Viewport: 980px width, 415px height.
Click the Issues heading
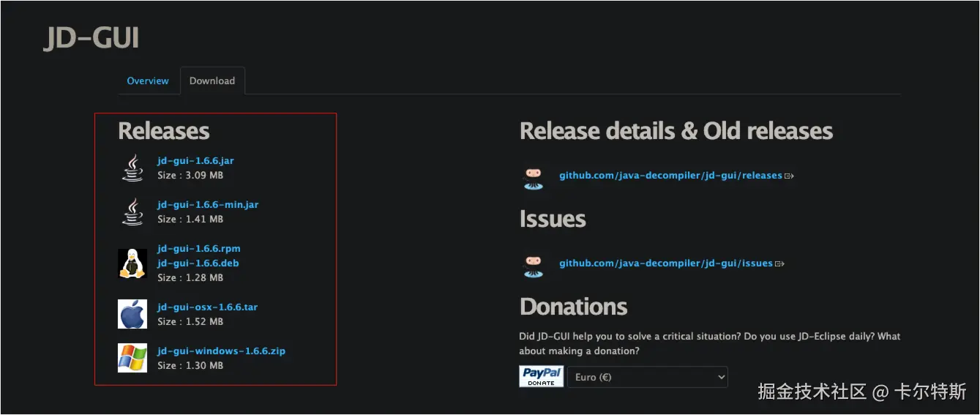(553, 219)
